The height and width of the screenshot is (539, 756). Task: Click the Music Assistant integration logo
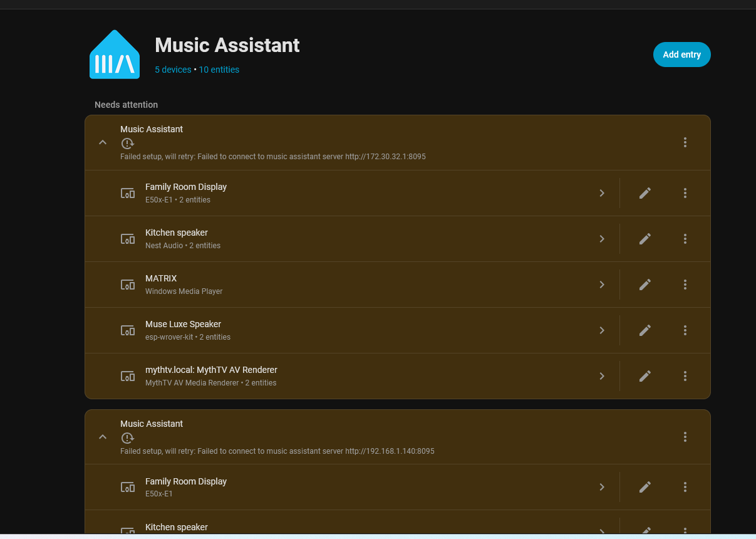click(114, 53)
